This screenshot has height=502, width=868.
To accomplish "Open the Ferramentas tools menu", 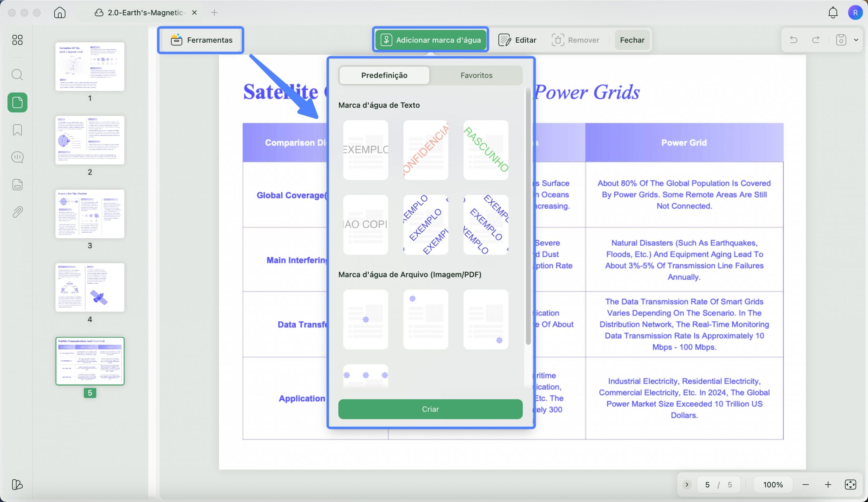I will 201,40.
